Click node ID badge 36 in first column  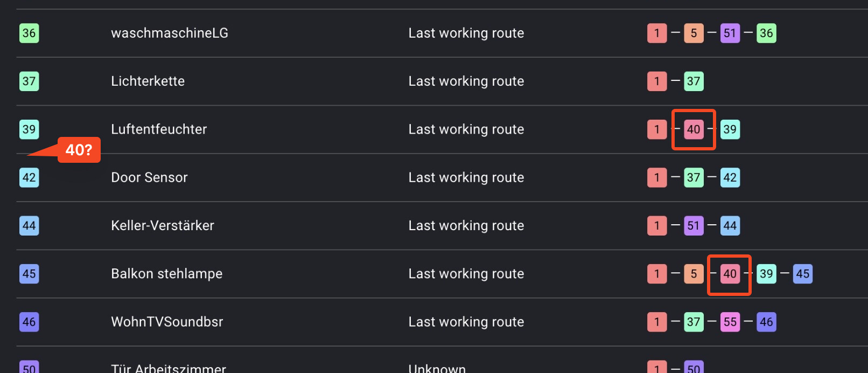(29, 33)
